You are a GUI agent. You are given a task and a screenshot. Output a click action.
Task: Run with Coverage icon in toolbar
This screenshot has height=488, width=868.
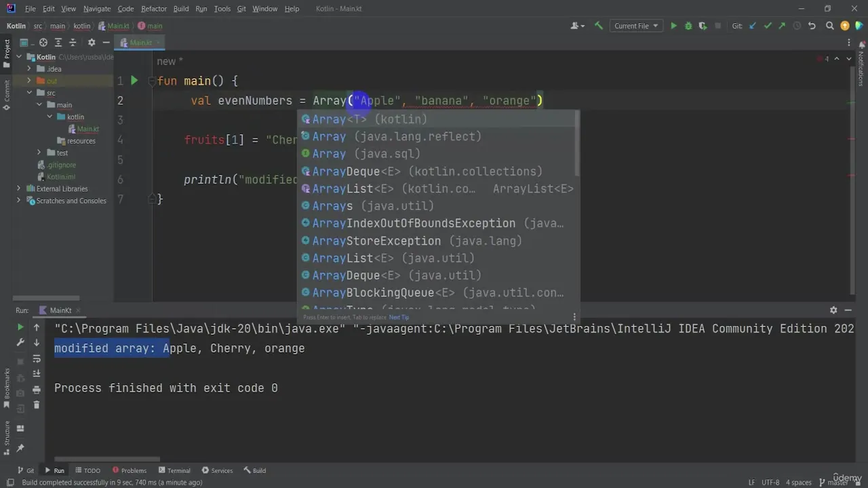click(703, 26)
